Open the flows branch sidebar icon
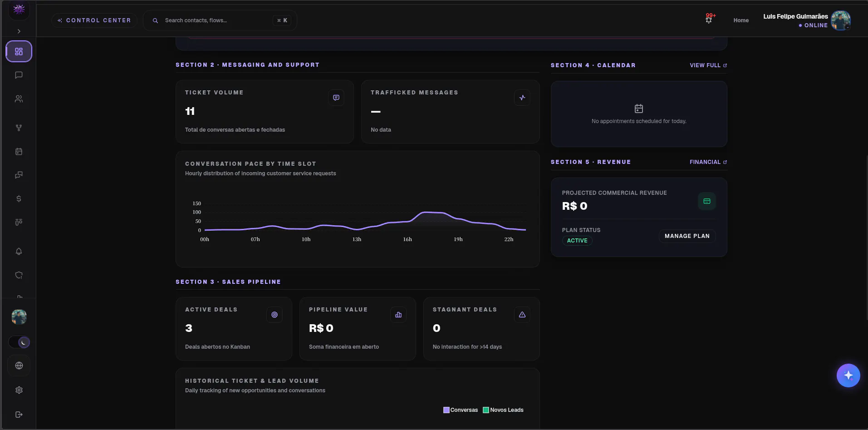The image size is (868, 430). [x=19, y=128]
